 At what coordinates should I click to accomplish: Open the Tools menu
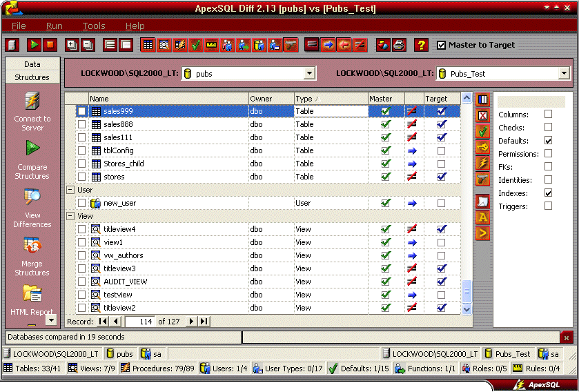tap(94, 26)
